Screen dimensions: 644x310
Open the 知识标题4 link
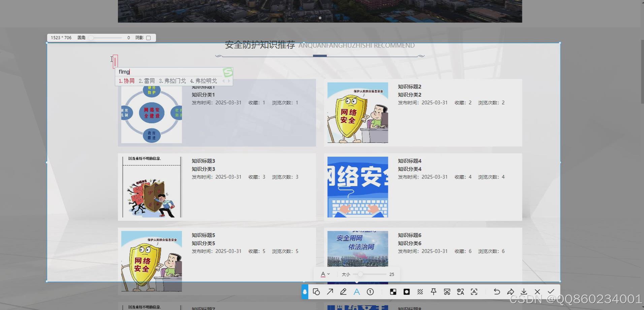click(x=410, y=161)
